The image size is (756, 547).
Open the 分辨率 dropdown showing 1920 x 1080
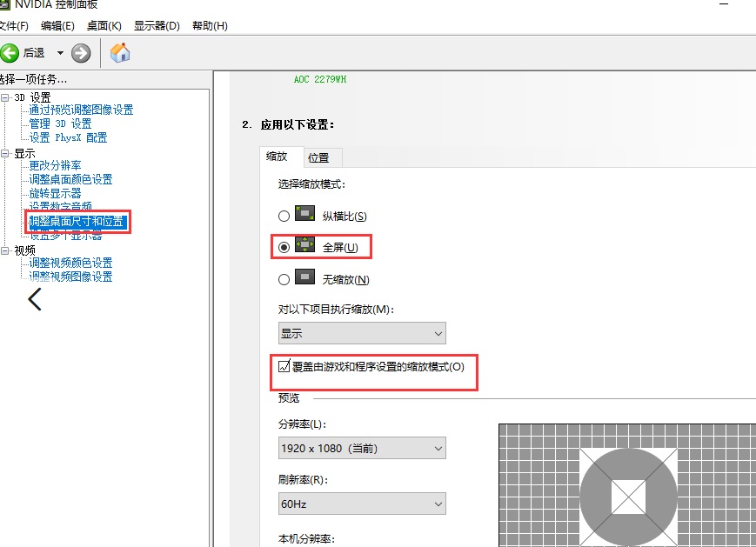362,448
